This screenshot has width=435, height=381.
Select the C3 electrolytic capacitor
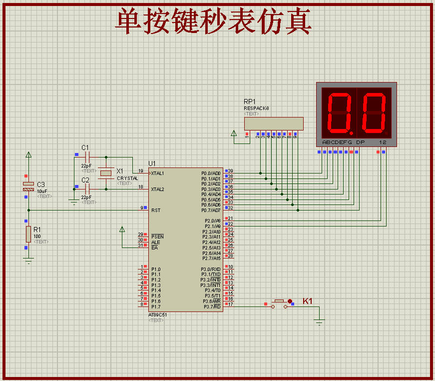tap(29, 186)
